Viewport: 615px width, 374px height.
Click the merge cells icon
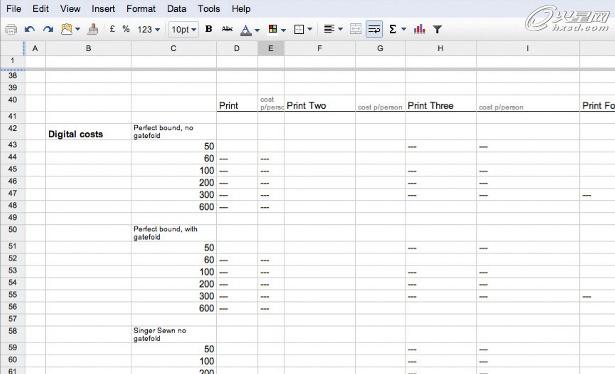coord(355,29)
